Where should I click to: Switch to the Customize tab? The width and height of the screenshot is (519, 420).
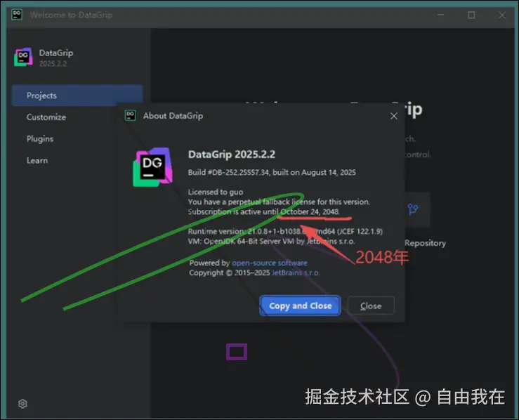coord(46,117)
